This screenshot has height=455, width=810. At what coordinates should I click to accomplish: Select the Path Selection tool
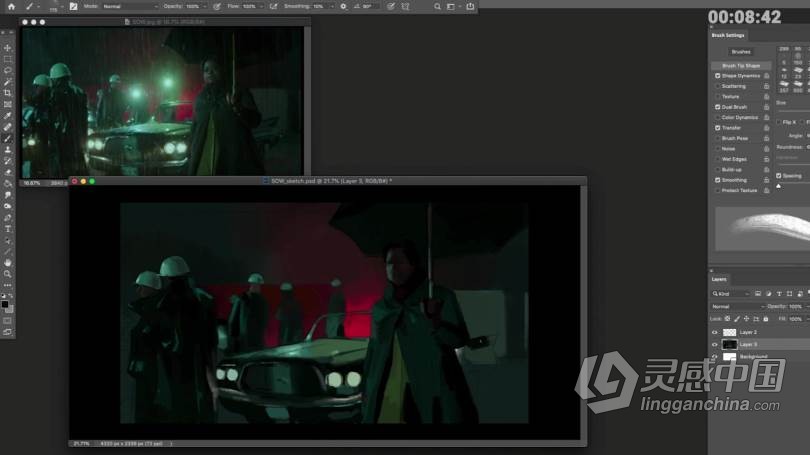coord(7,240)
